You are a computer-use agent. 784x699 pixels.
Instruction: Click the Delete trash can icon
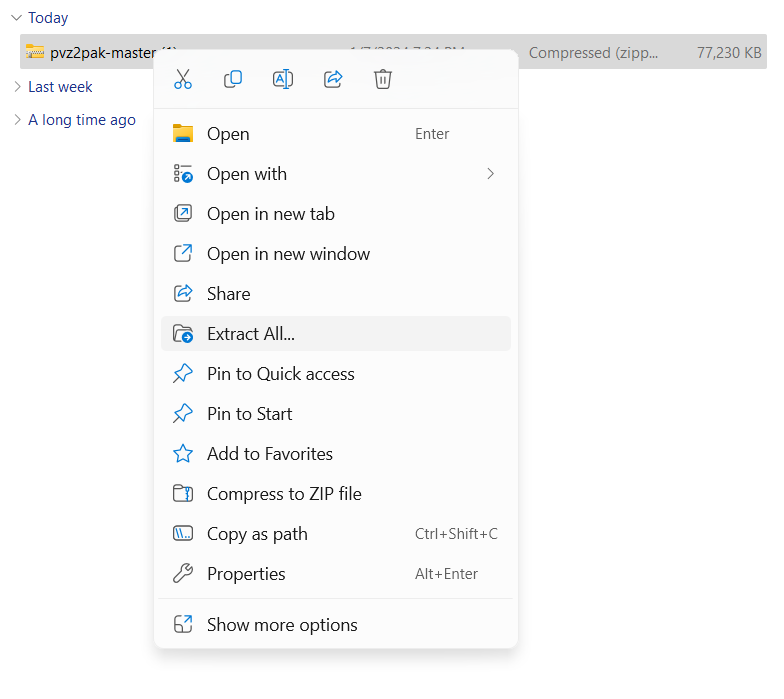click(383, 79)
